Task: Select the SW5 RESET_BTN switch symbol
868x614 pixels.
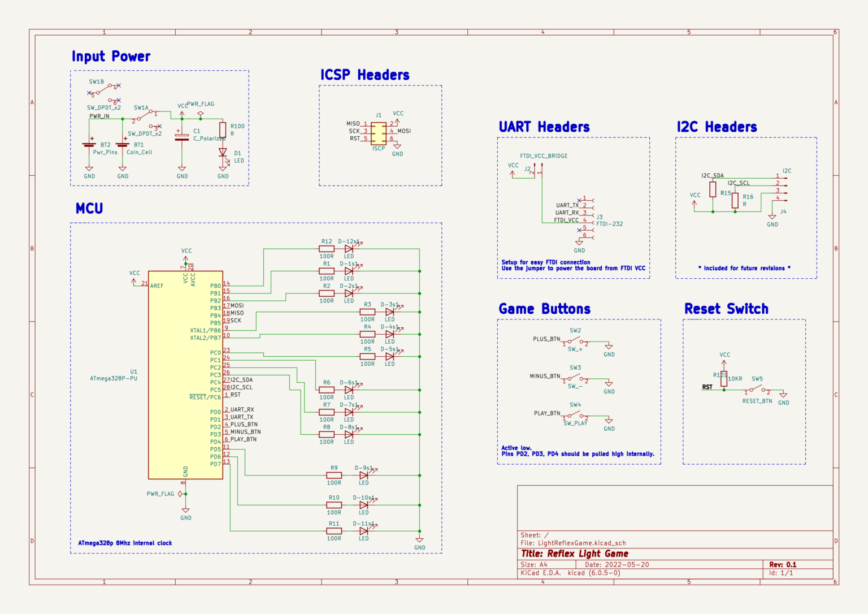Action: (757, 390)
